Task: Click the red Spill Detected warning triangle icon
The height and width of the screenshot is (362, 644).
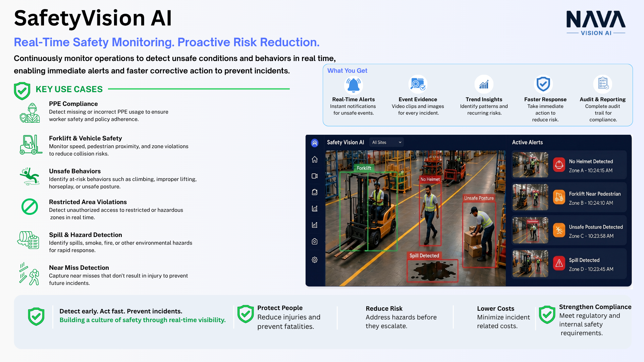Action: point(559,263)
